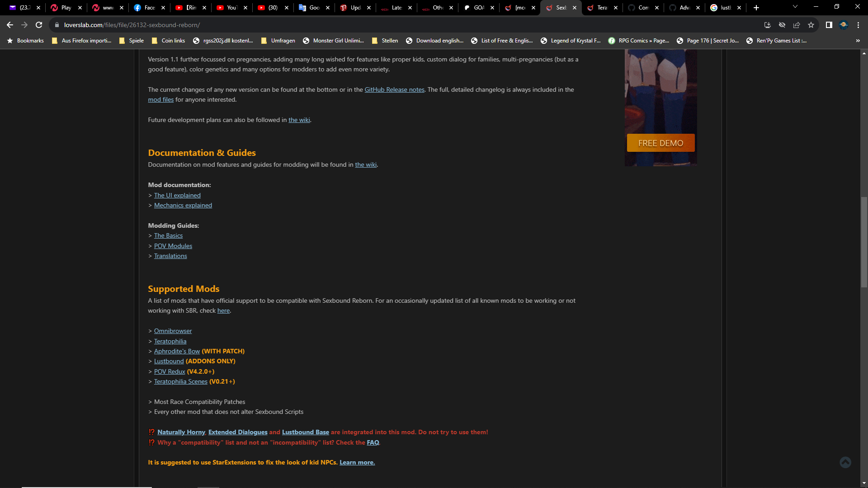The height and width of the screenshot is (488, 868).
Task: Expand the bookmarks overflow chevron
Action: [x=857, y=41]
